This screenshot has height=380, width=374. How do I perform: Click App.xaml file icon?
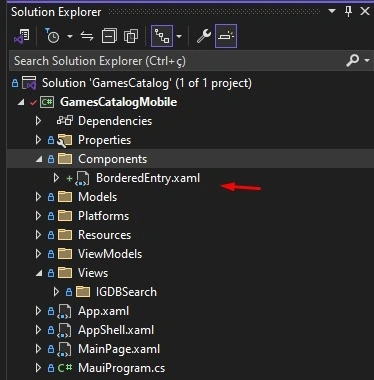click(x=65, y=312)
